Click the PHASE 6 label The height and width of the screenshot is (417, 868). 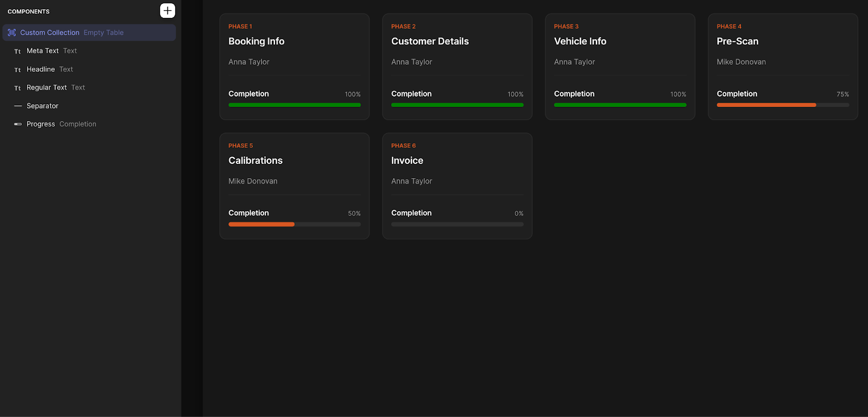[x=404, y=146]
